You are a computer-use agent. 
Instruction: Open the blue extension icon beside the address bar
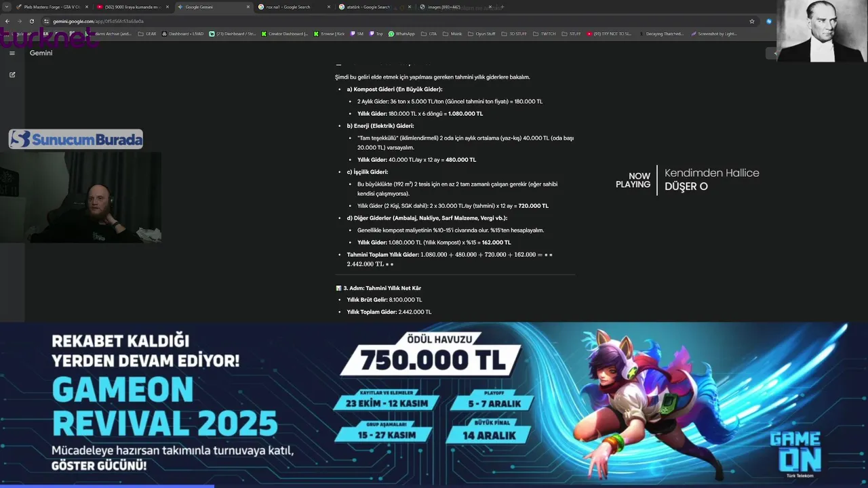pyautogui.click(x=769, y=21)
